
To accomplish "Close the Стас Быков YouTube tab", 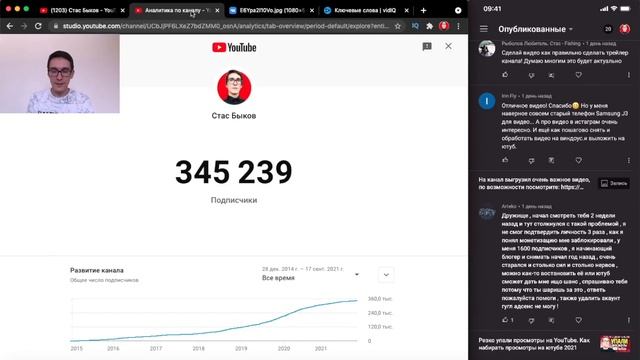I will point(122,11).
